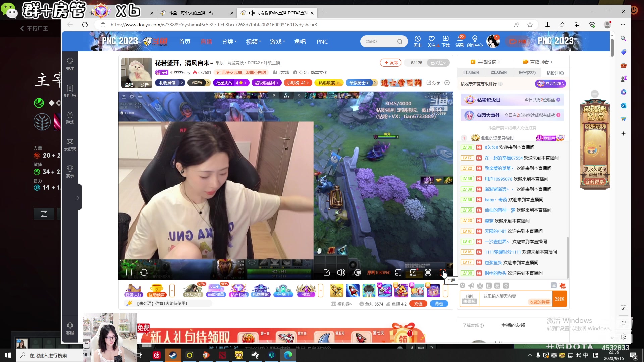The image size is (644, 362).
Task: Open 历史 history icon
Action: [x=417, y=41]
